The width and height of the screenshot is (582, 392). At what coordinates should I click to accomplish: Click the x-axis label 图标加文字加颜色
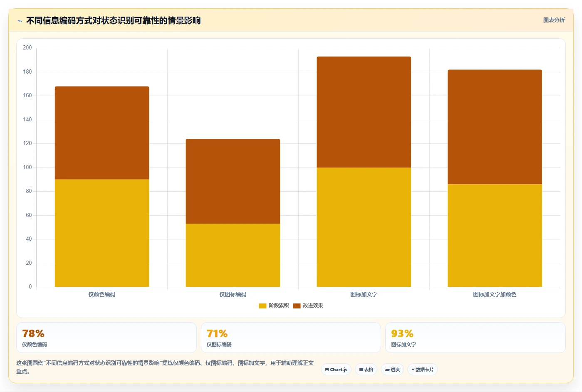pyautogui.click(x=495, y=294)
